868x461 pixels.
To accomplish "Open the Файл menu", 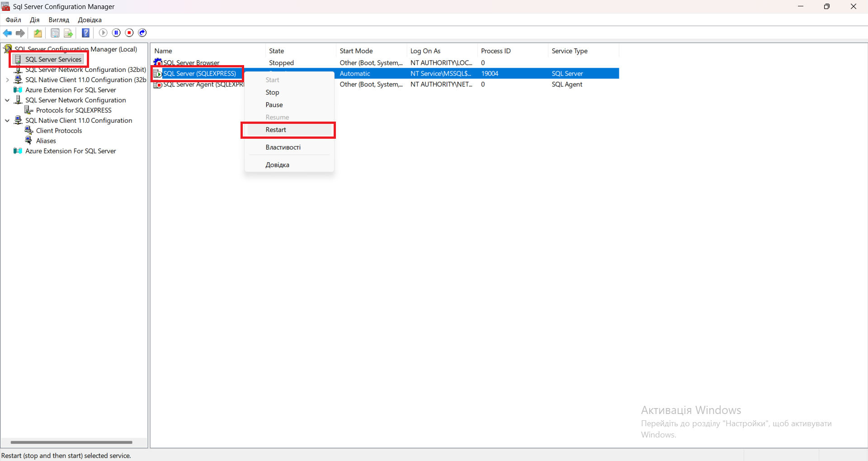I will point(13,20).
